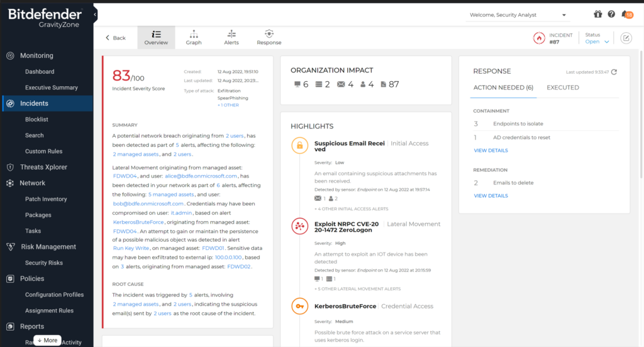Screen dimensions: 644x347
Task: Click the Risk Management icon
Action: [11, 247]
